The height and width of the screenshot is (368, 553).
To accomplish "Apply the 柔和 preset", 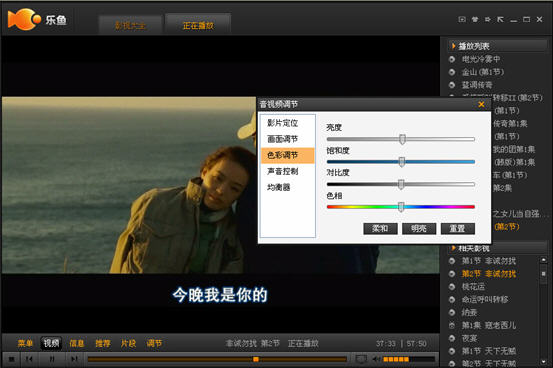I will (380, 229).
